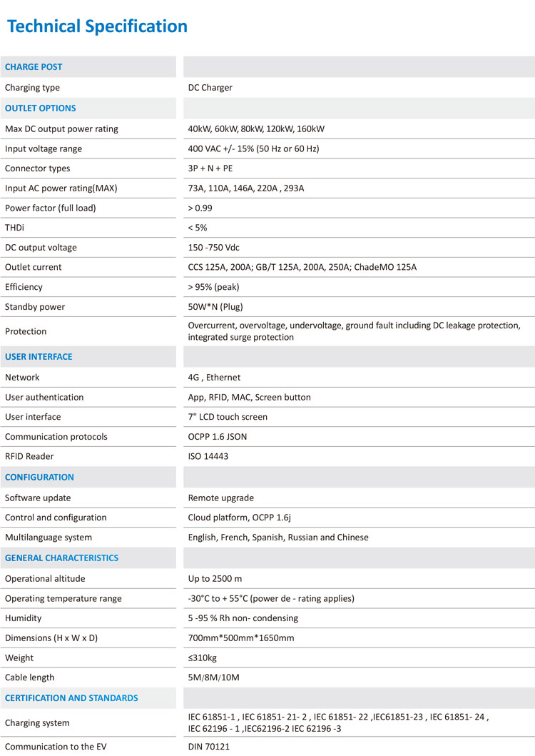
Task: Click the DC Charger value
Action: (x=210, y=88)
